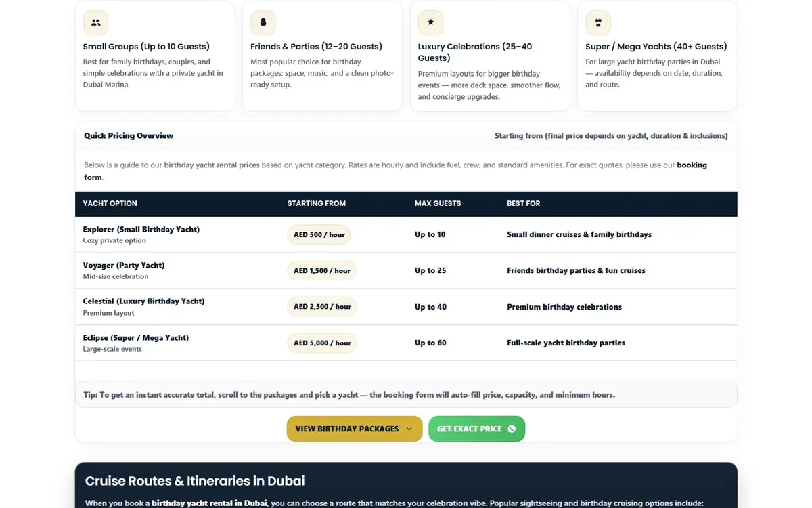Click the Get Exact Price button
Viewport: 812px width, 508px height.
tap(476, 429)
